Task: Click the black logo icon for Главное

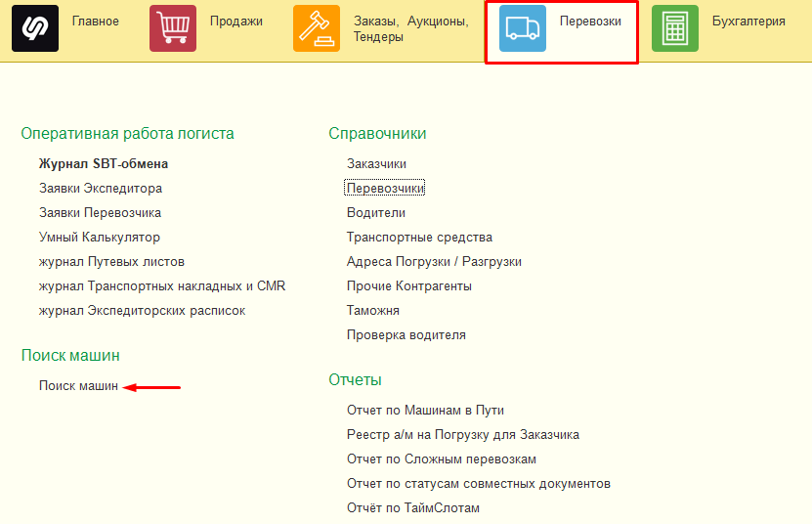Action: point(35,28)
